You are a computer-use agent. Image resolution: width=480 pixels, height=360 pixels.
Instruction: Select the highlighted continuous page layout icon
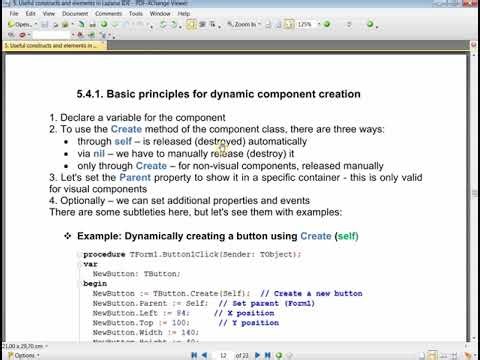click(432, 356)
